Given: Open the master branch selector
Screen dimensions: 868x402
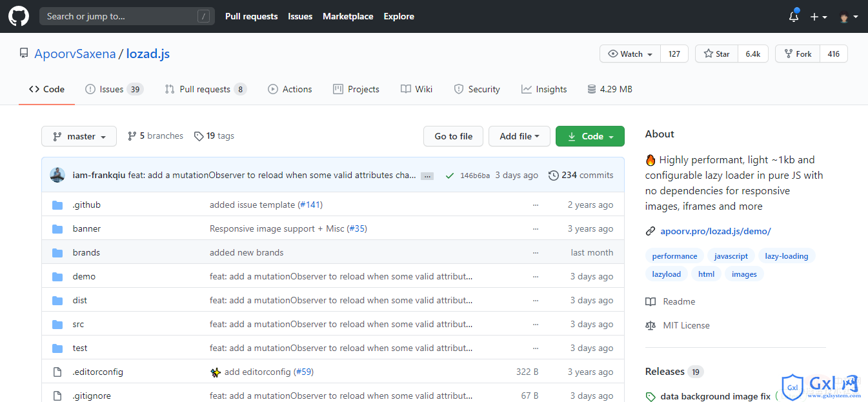Looking at the screenshot, I should click(79, 136).
